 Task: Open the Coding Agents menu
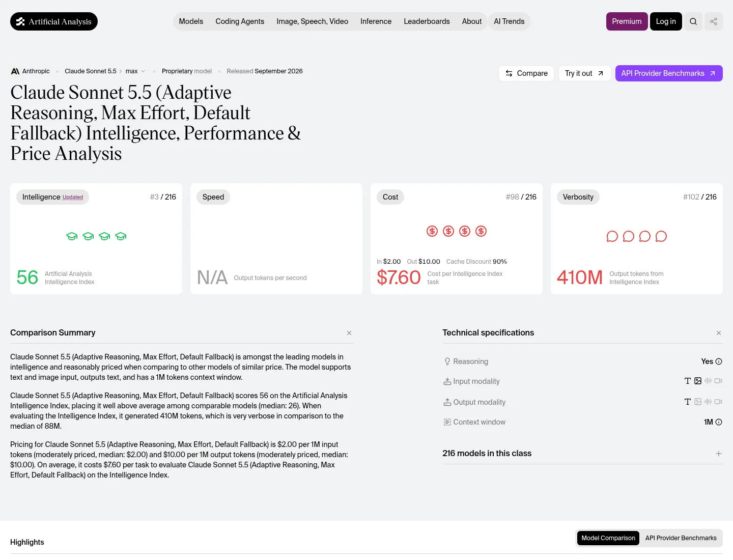(x=240, y=21)
